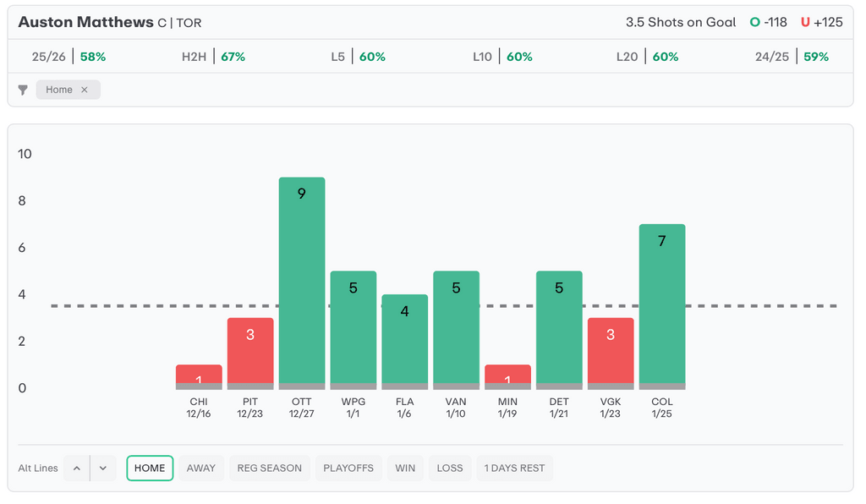Remove the Home filter chip
866x504 pixels.
click(84, 90)
